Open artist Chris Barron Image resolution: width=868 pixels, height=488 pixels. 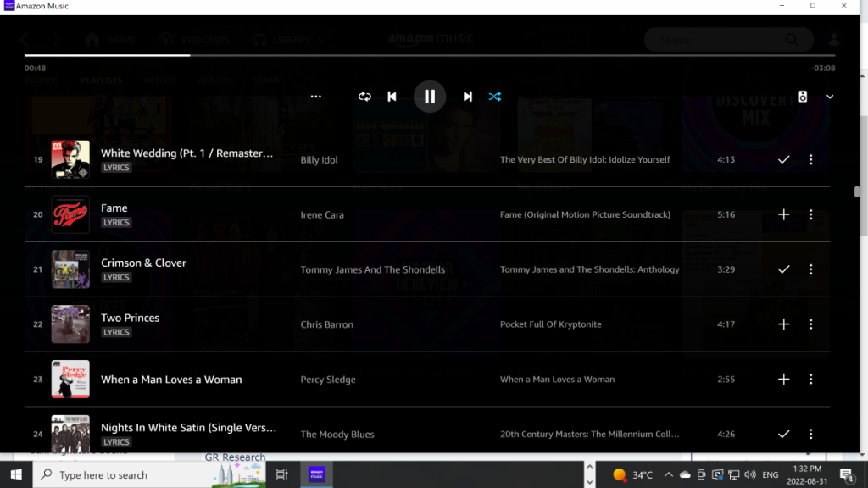326,324
